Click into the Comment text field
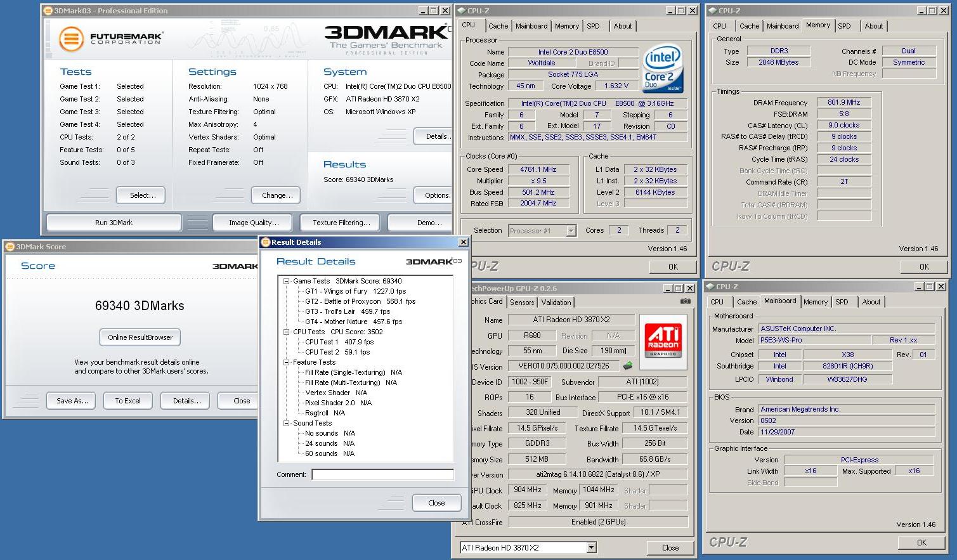The image size is (957, 560). (382, 474)
